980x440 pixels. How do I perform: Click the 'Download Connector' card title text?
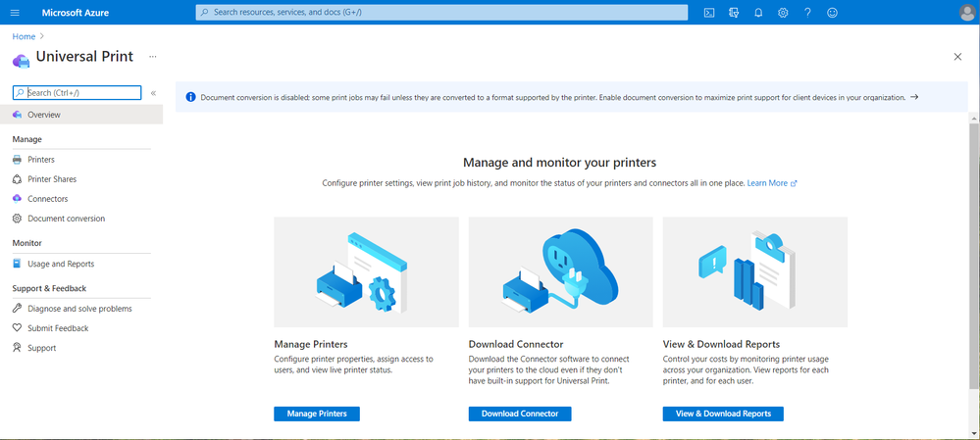(516, 345)
